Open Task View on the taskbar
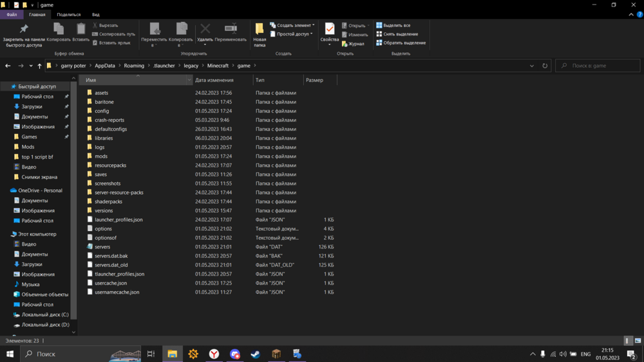The width and height of the screenshot is (644, 362). [151, 354]
